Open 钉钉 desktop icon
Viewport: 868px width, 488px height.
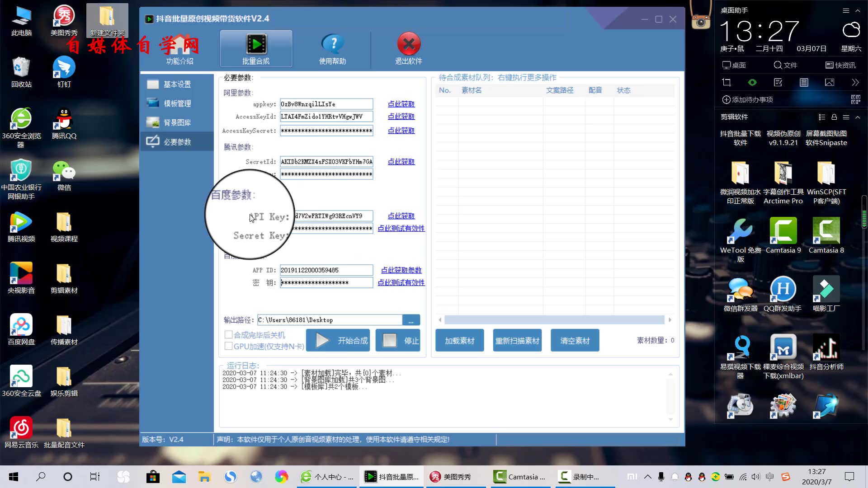click(x=64, y=72)
